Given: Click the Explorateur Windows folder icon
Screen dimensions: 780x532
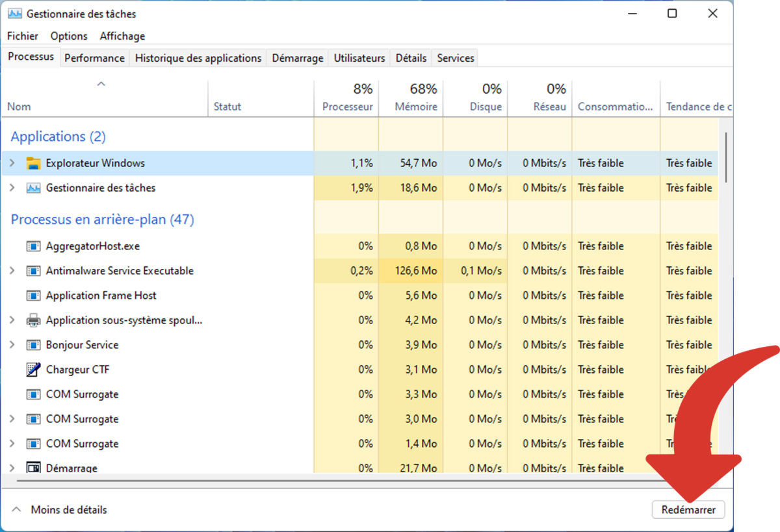Looking at the screenshot, I should [x=33, y=163].
